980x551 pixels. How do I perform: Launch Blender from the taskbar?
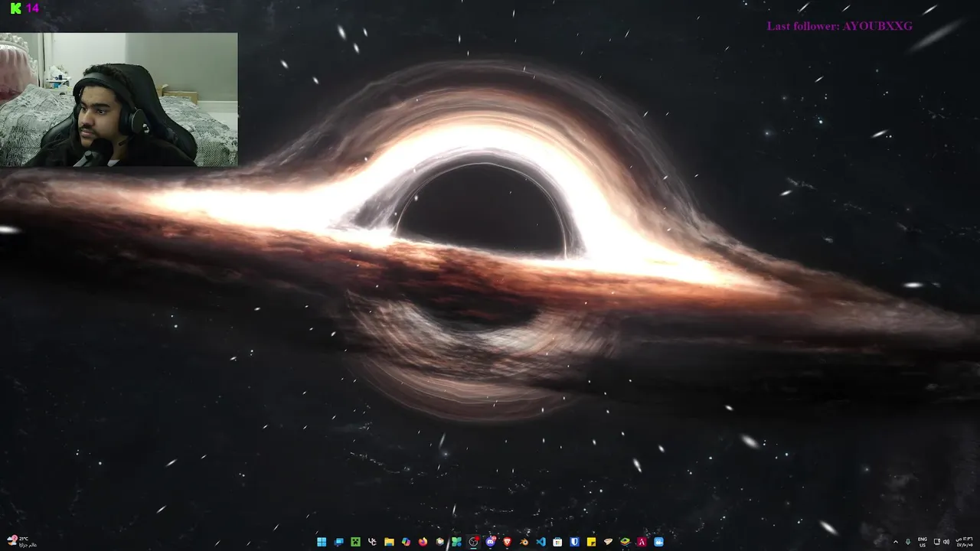click(524, 542)
